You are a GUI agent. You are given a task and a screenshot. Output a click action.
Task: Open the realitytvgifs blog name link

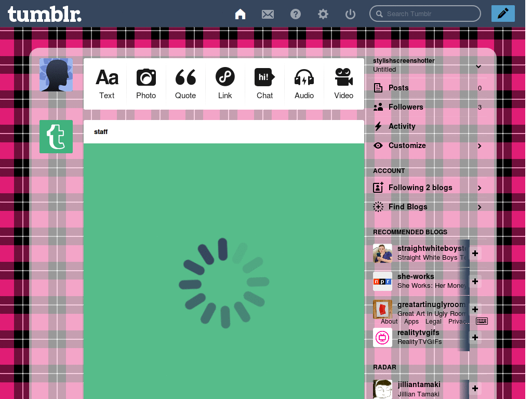[x=418, y=332]
